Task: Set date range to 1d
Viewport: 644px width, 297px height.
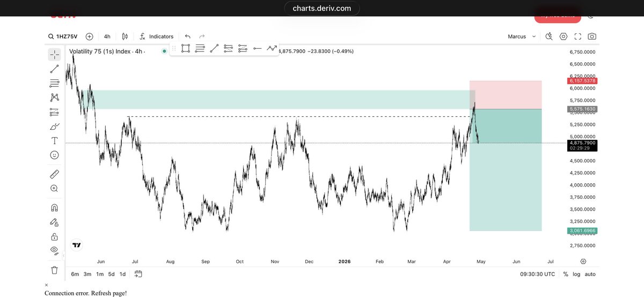Action: pyautogui.click(x=122, y=274)
